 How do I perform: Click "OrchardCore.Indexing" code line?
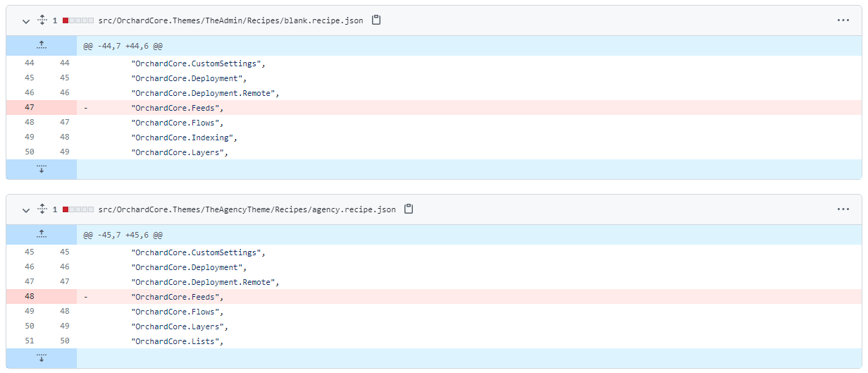(x=184, y=137)
